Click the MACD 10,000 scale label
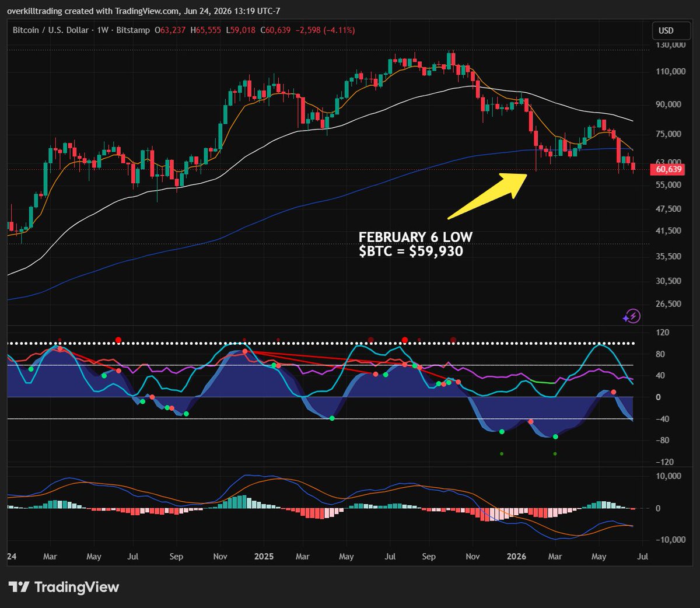The width and height of the screenshot is (700, 608). point(668,476)
